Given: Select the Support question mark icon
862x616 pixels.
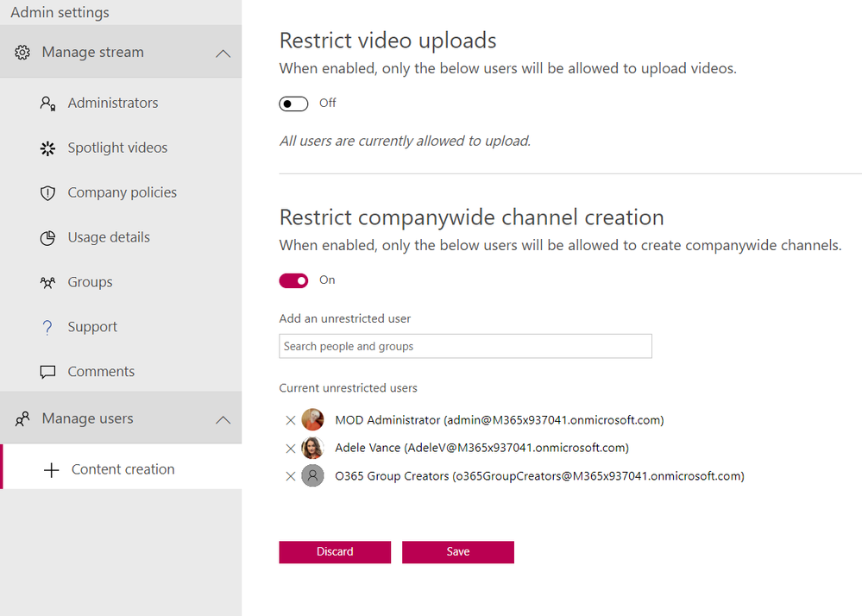Looking at the screenshot, I should click(47, 327).
